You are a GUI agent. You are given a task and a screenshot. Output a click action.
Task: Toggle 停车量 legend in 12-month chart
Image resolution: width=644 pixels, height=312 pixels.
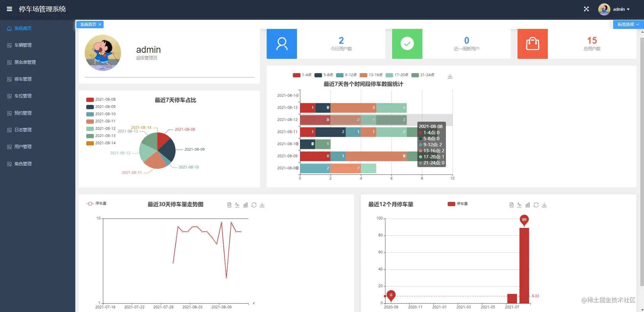pyautogui.click(x=458, y=204)
